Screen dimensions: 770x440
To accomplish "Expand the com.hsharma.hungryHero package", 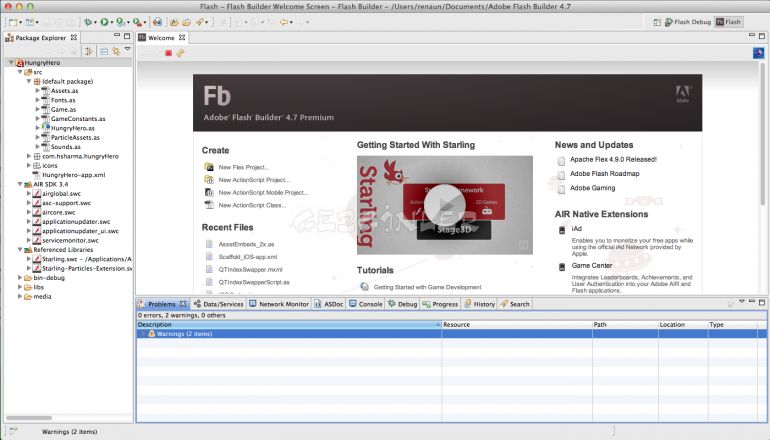I will (x=28, y=156).
